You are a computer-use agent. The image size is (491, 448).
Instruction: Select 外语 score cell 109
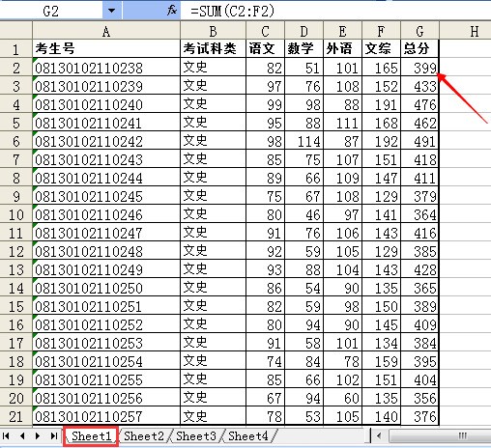point(342,178)
